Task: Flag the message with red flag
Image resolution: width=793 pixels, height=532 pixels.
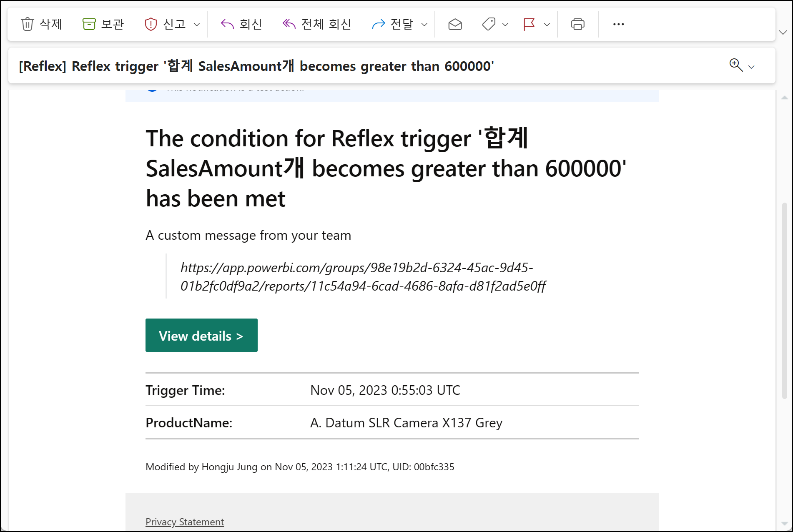Action: point(529,24)
